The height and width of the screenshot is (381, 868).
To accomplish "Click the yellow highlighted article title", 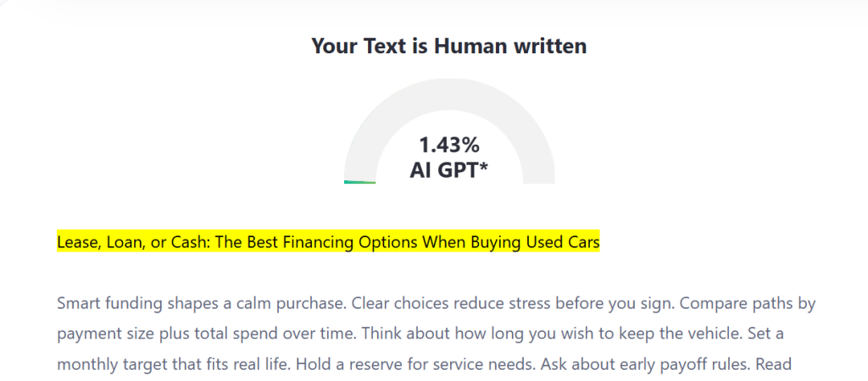I will pyautogui.click(x=328, y=242).
